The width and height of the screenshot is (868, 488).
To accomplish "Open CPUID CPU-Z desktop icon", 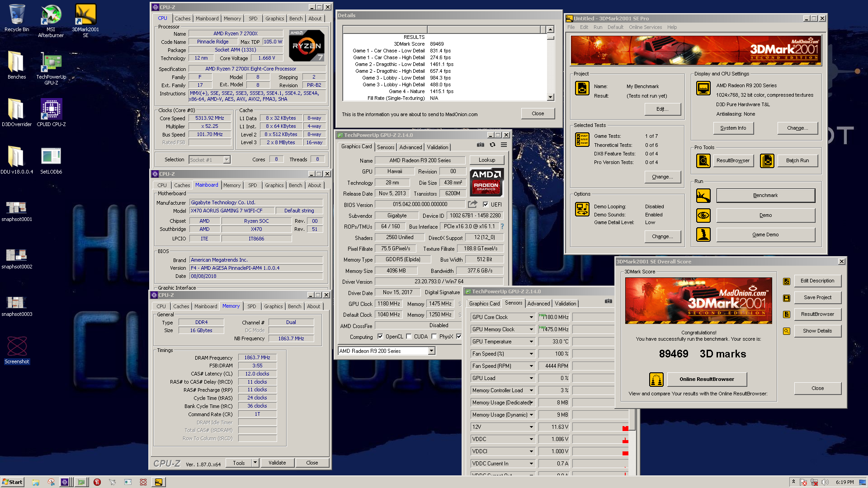I will tap(51, 113).
